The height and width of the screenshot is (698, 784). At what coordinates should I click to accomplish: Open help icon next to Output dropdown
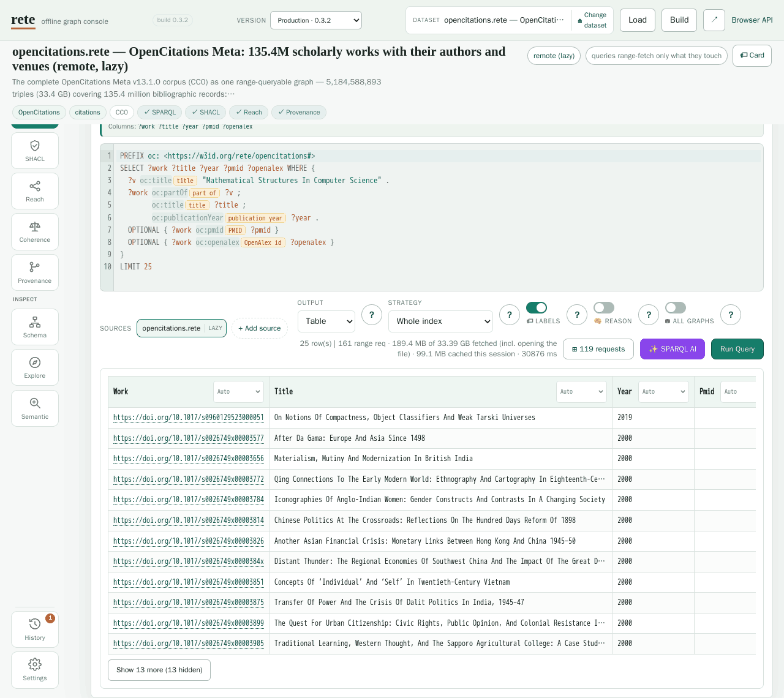coord(372,315)
